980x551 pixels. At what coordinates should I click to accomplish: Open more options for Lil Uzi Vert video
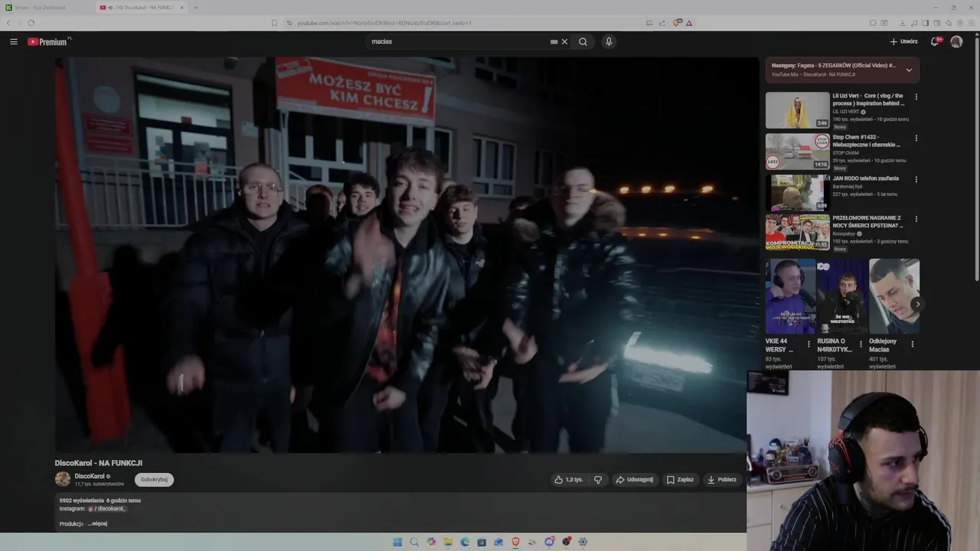tap(916, 97)
